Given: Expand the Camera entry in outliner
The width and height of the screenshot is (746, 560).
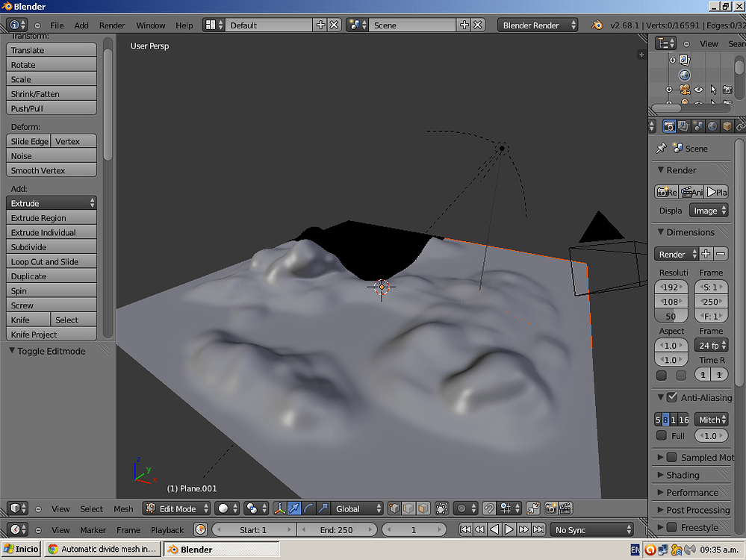Looking at the screenshot, I should pyautogui.click(x=668, y=90).
